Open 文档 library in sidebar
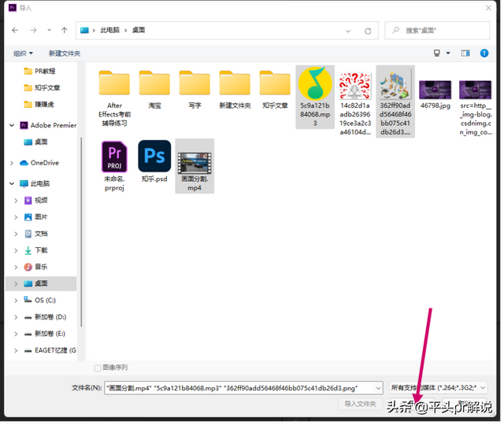The width and height of the screenshot is (504, 425). point(36,234)
